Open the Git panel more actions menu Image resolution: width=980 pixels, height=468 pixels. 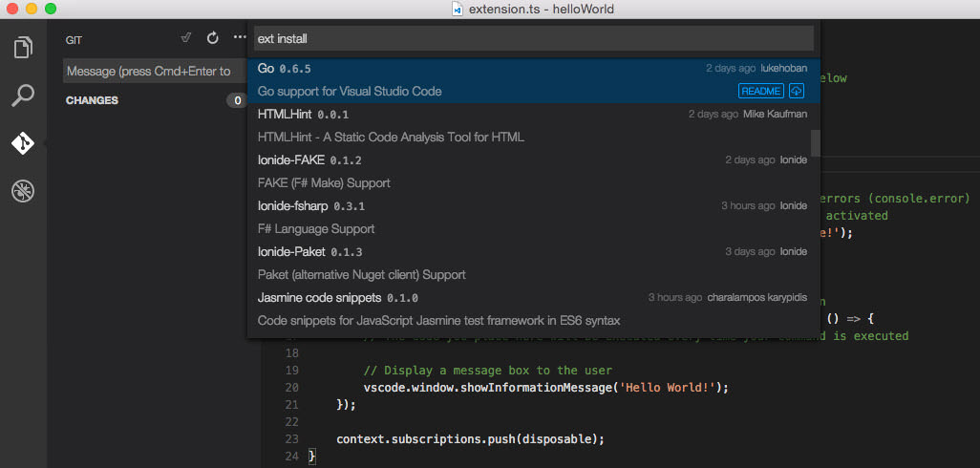[239, 38]
